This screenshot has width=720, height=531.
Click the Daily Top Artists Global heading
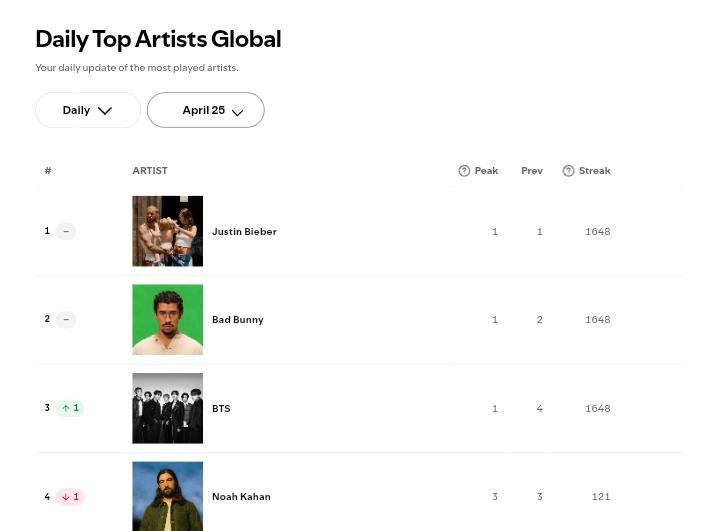tap(158, 39)
